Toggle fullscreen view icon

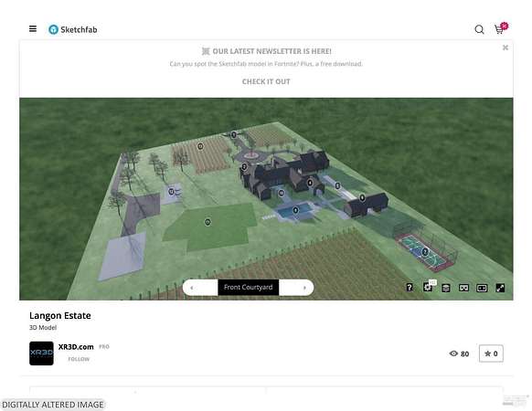click(500, 288)
